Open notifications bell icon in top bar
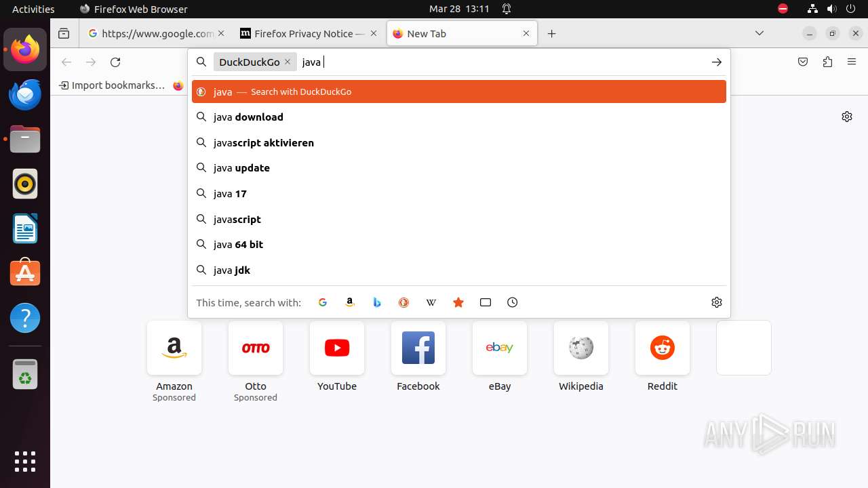Viewport: 868px width, 488px height. pos(507,9)
